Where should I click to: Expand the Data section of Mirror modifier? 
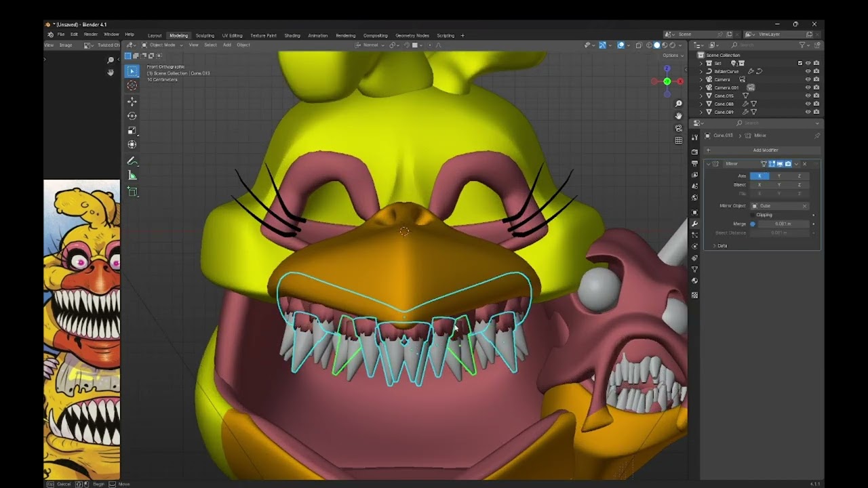[714, 245]
